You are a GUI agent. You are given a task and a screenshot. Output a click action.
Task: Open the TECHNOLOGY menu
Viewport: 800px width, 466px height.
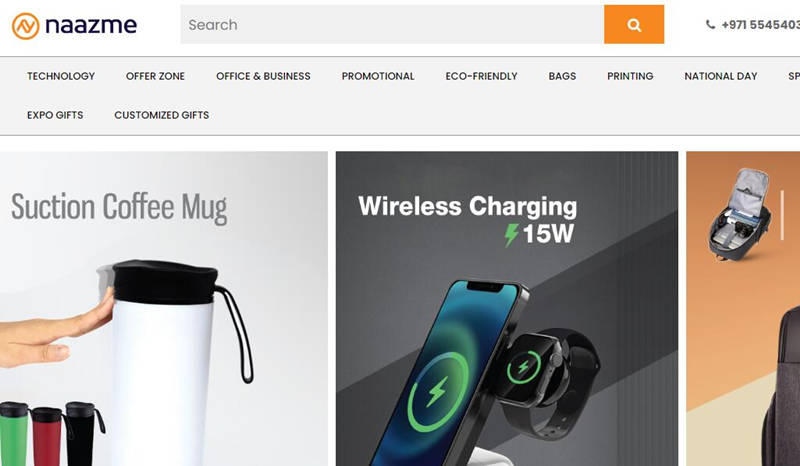(x=61, y=76)
